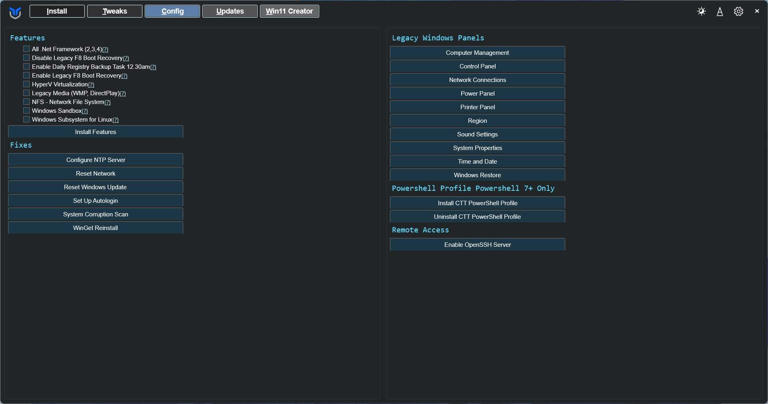The image size is (768, 404).
Task: Click the WinUtil logo icon
Action: (x=15, y=12)
